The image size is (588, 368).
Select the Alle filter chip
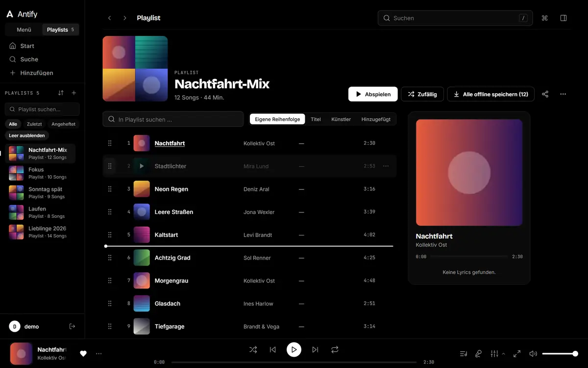(13, 124)
